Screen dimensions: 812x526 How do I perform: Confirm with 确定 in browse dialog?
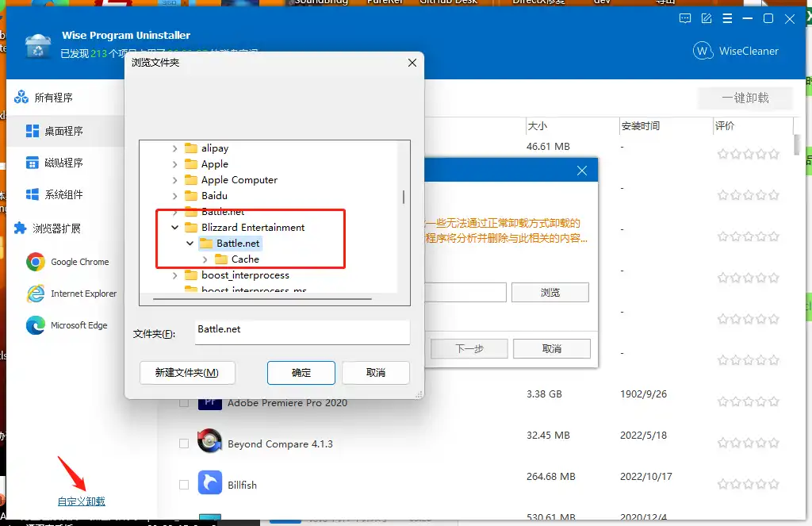[x=301, y=373]
